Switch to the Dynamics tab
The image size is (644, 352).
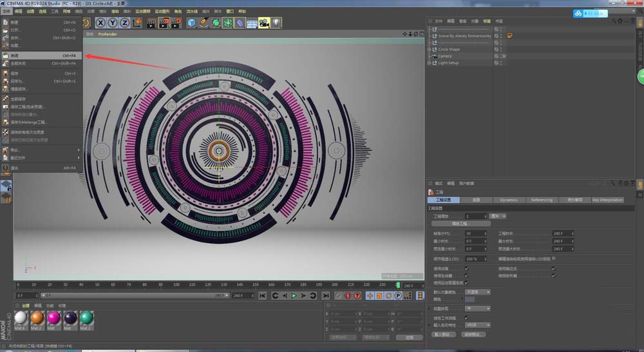tap(509, 200)
